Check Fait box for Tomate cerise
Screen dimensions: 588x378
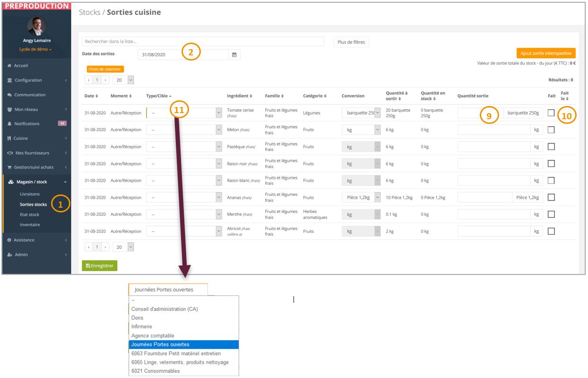(x=551, y=113)
